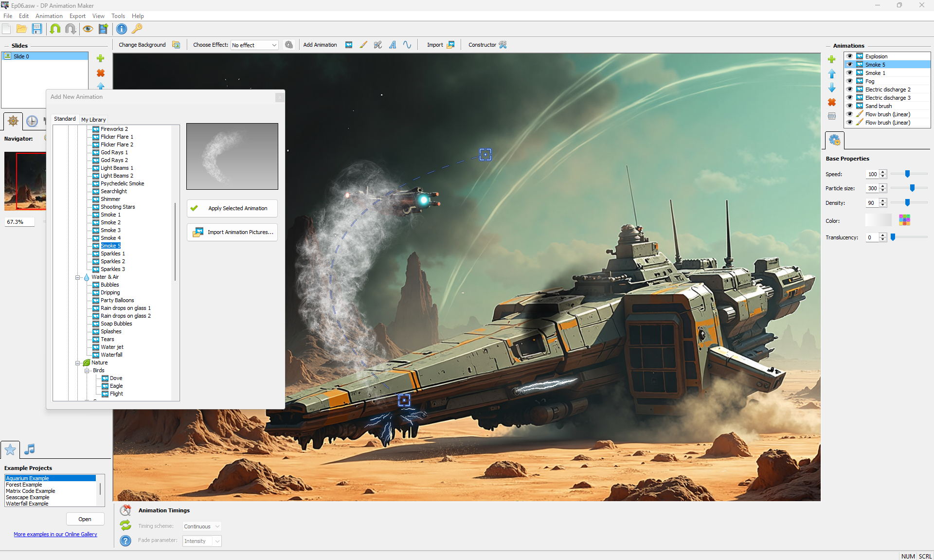Collapse the Water & Air tree node
The width and height of the screenshot is (934, 560).
77,277
